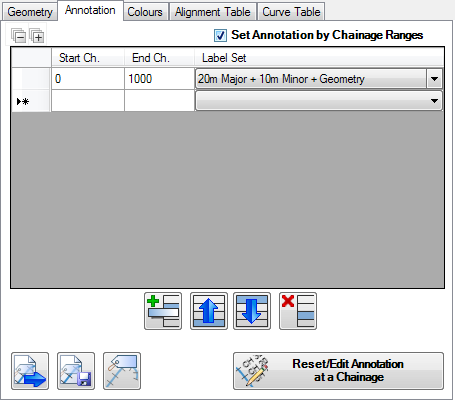Switch to the Geometry tab
The image size is (455, 401).
(30, 12)
